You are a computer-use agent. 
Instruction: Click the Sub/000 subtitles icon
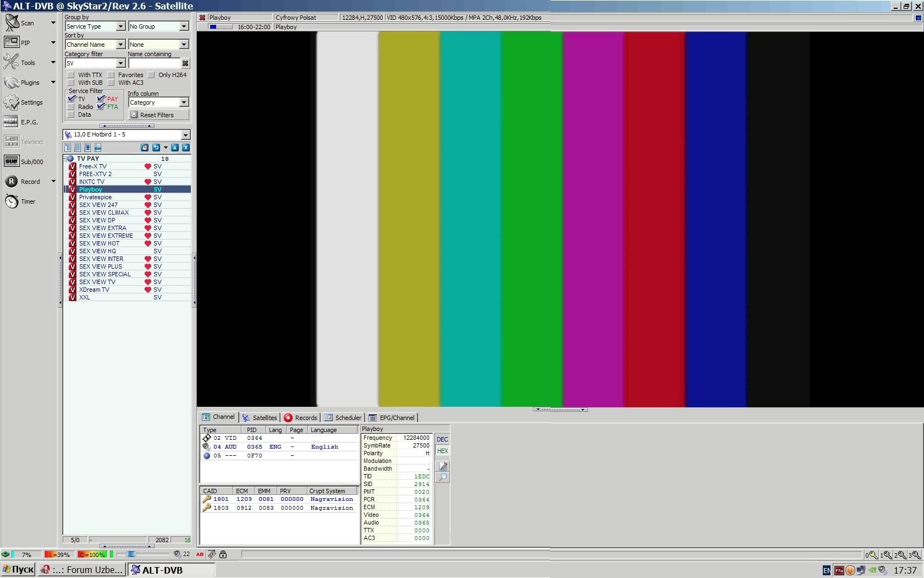tap(12, 161)
